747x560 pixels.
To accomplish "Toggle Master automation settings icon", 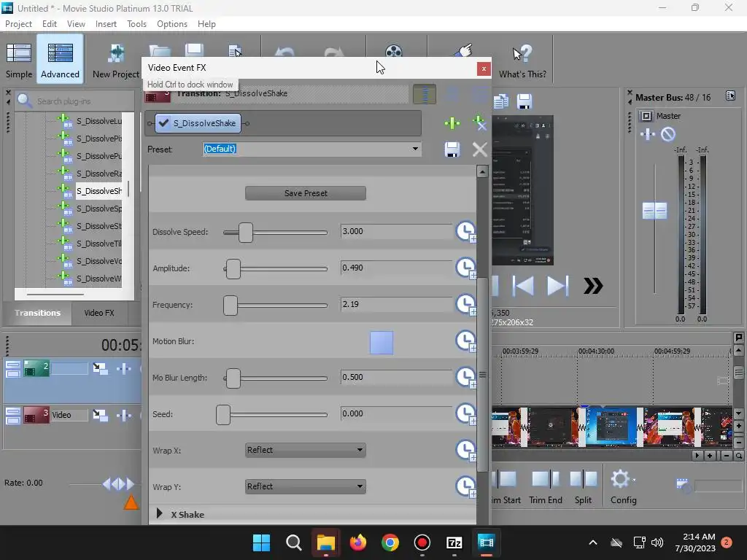I will [x=668, y=134].
